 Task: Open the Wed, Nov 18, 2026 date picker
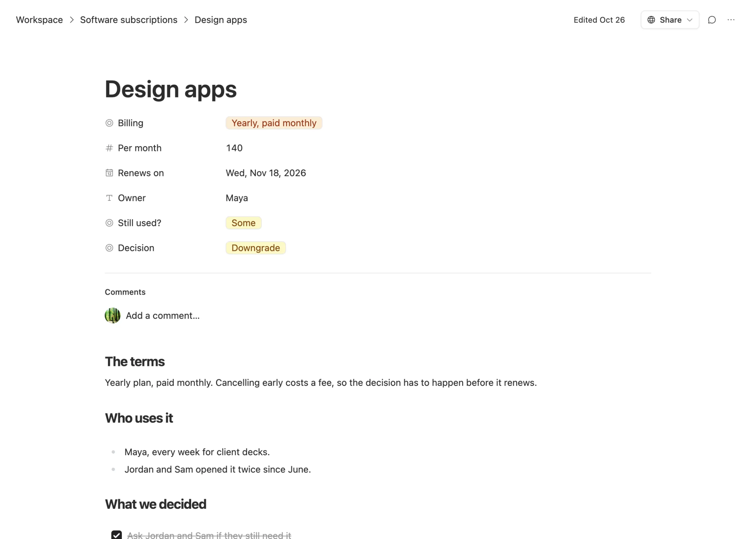(266, 173)
